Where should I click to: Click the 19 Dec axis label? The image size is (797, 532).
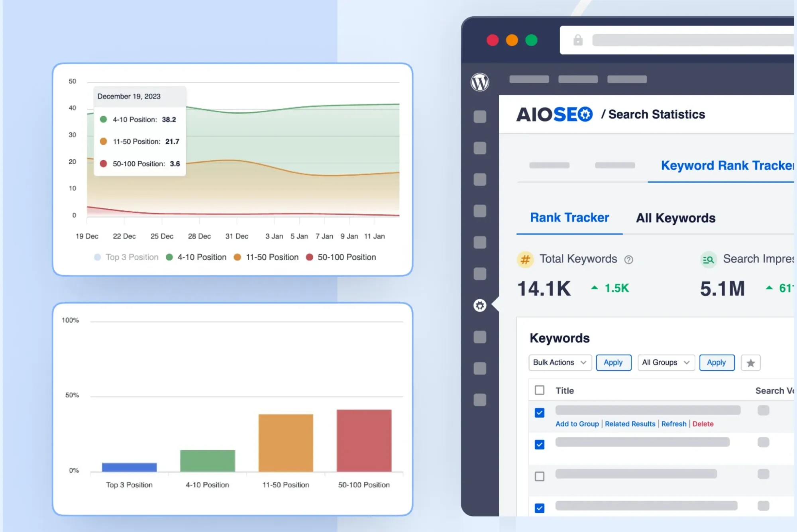pos(87,236)
